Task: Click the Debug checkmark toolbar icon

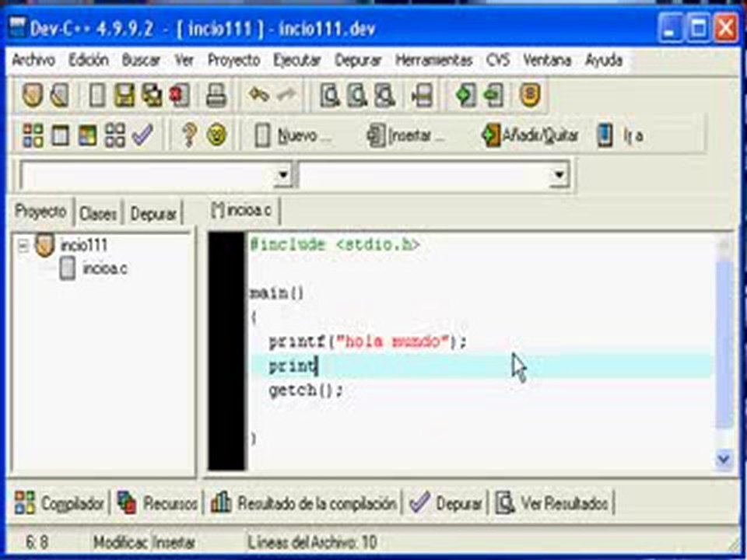Action: pos(142,135)
